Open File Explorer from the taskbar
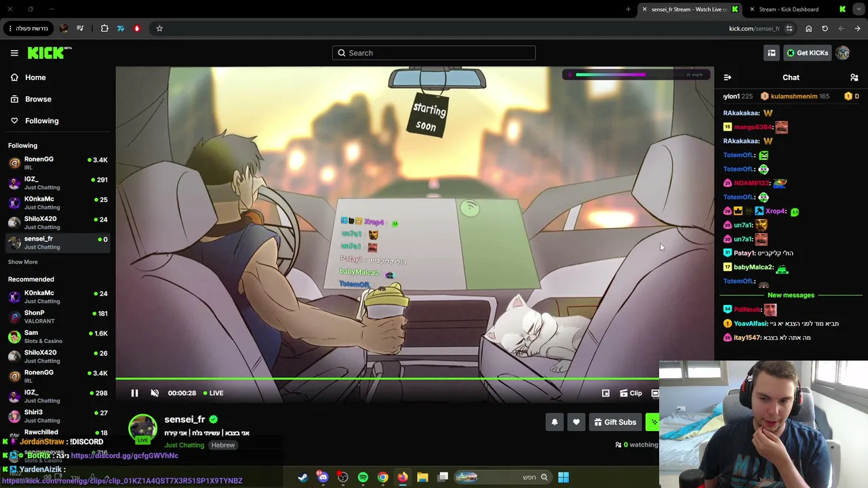 [422, 477]
